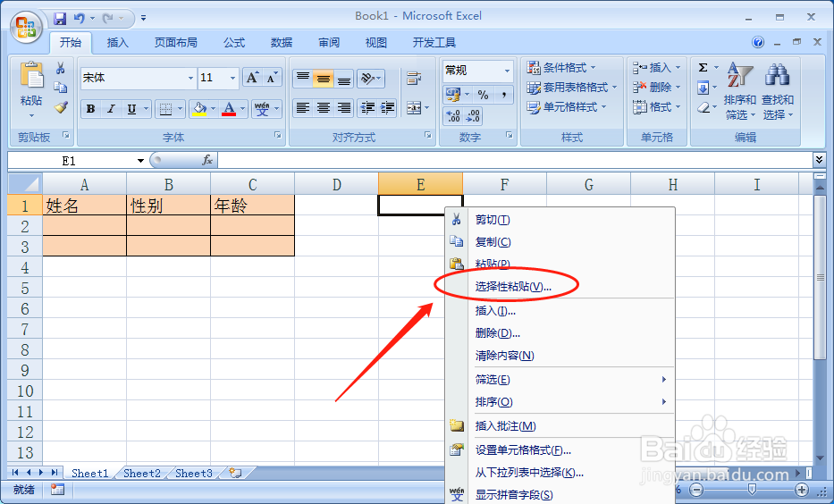Choose 复制(C) in context menu
This screenshot has height=504, width=834.
click(560, 242)
